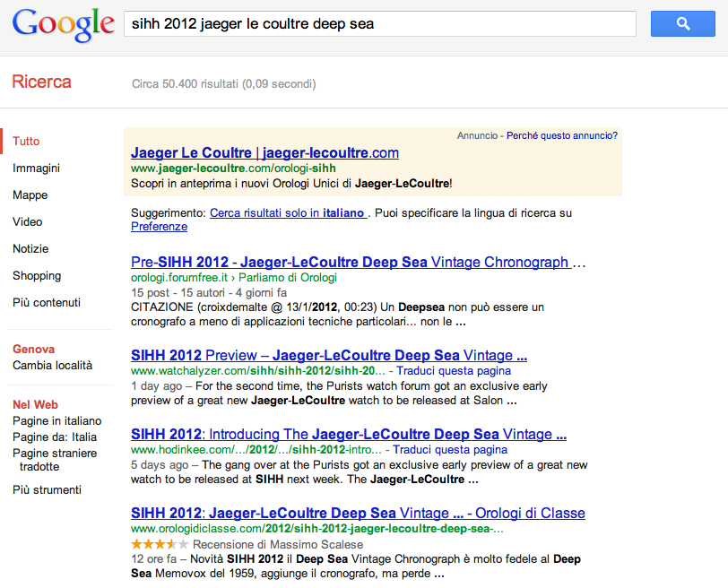Click in the search query input field
The image size is (728, 588).
click(x=379, y=23)
